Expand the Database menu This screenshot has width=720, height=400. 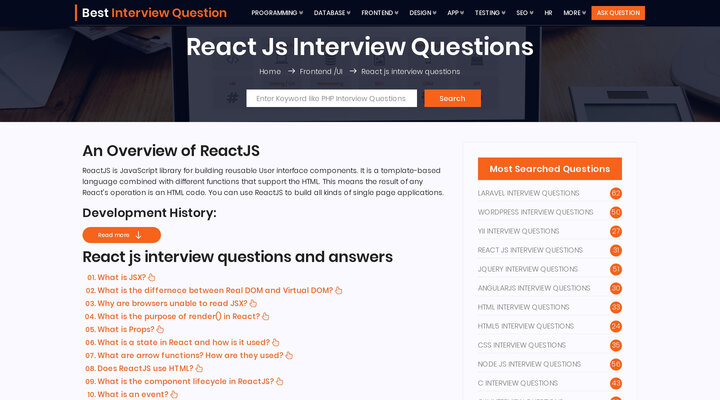coord(332,13)
